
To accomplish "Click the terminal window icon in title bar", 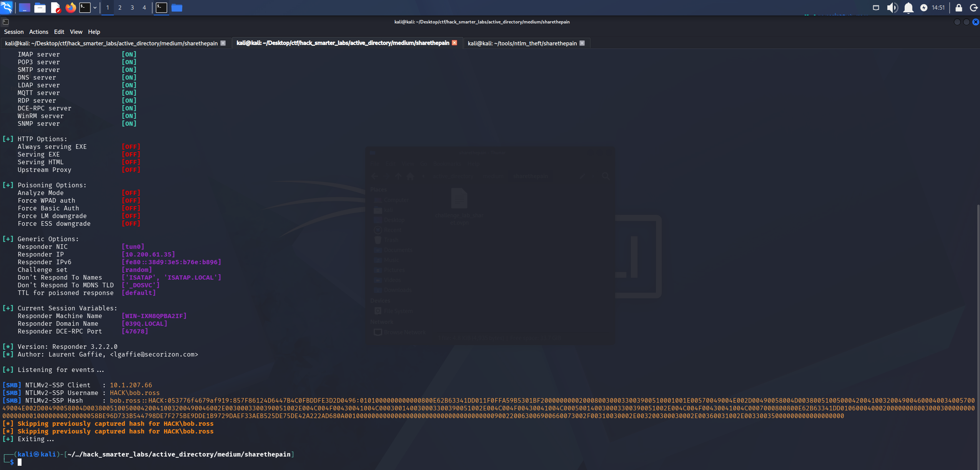I will click(6, 22).
